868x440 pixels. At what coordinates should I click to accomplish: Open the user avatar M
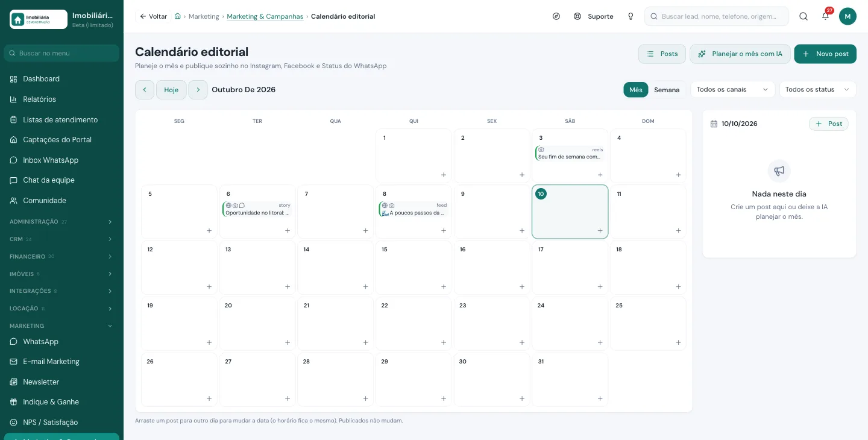coord(848,16)
